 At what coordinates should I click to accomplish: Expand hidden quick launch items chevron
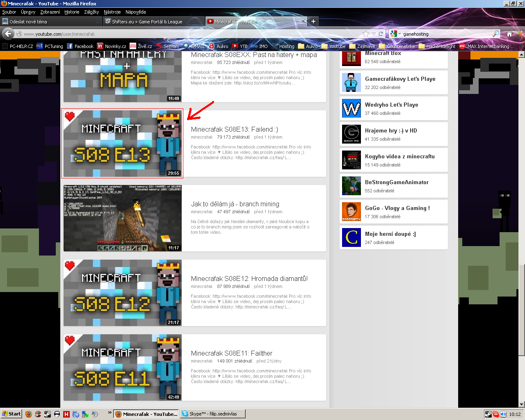coord(110,412)
